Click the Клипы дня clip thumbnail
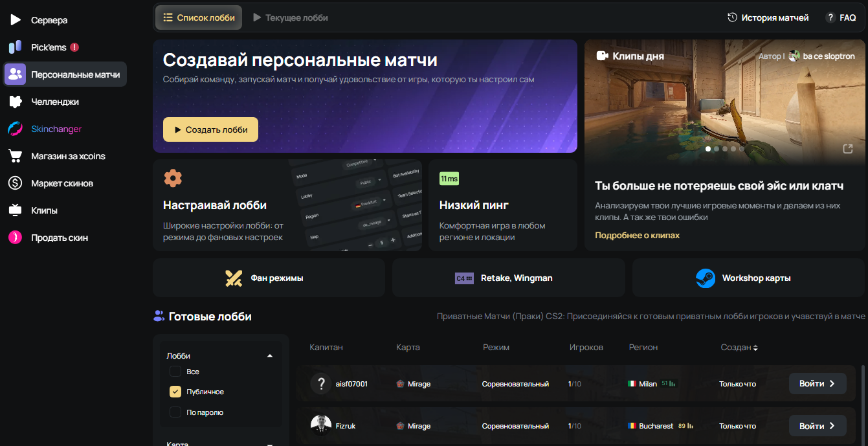 726,102
